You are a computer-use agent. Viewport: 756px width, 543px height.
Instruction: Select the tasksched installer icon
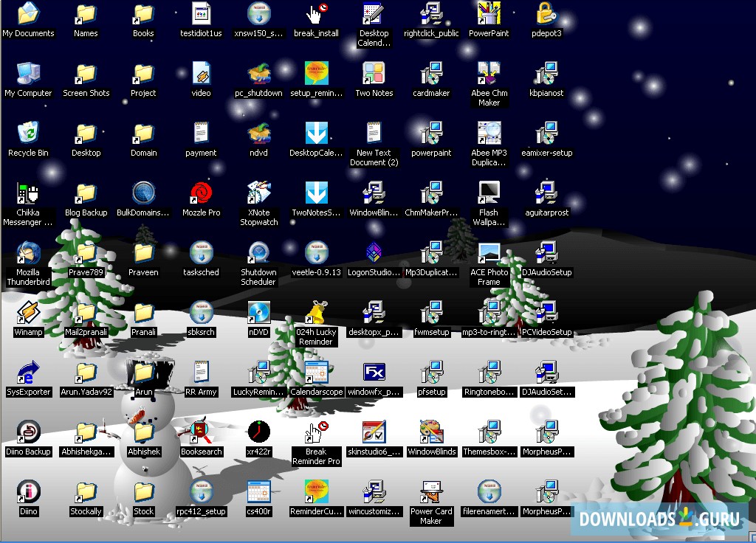click(201, 252)
